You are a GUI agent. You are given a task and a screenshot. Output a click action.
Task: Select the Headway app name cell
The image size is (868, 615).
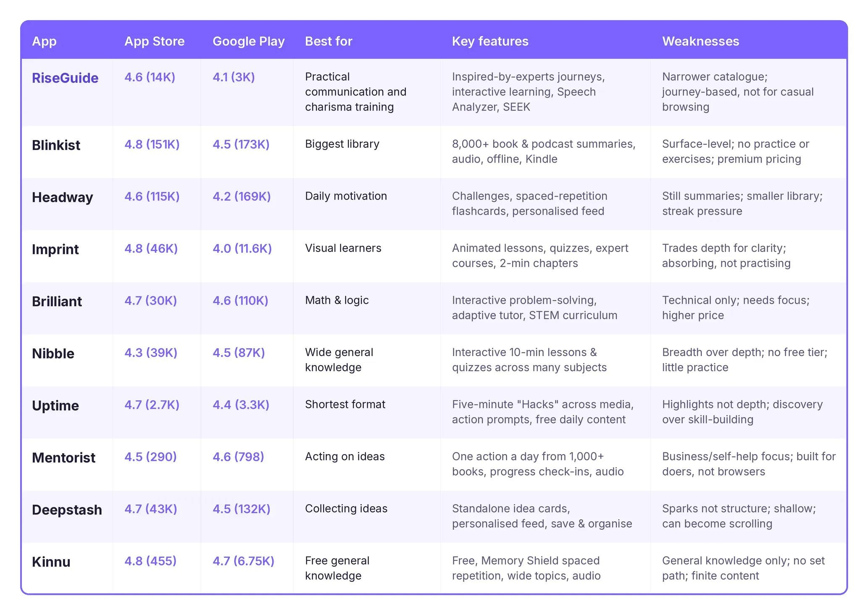pyautogui.click(x=62, y=197)
